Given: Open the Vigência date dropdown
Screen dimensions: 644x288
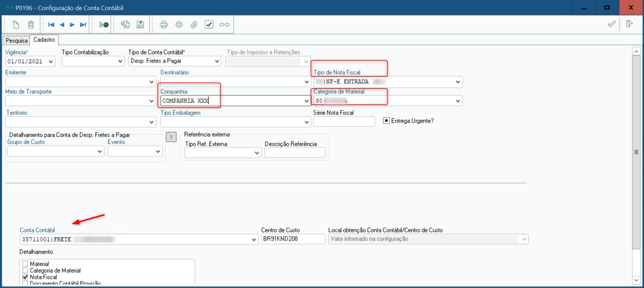Looking at the screenshot, I should pos(51,61).
